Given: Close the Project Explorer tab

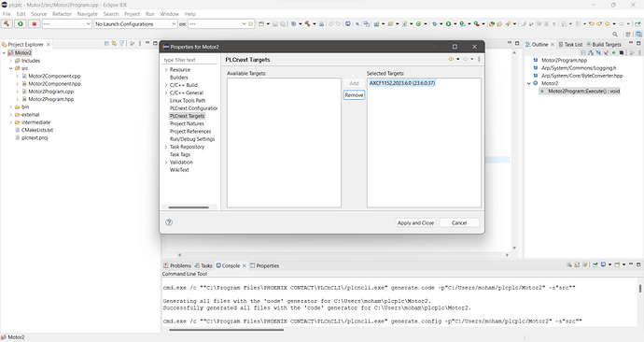Looking at the screenshot, I should (x=48, y=44).
